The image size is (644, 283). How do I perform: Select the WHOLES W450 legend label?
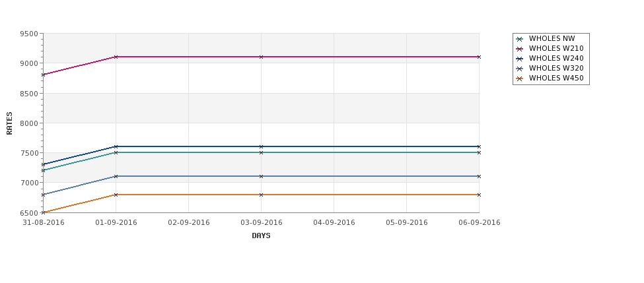[x=556, y=78]
